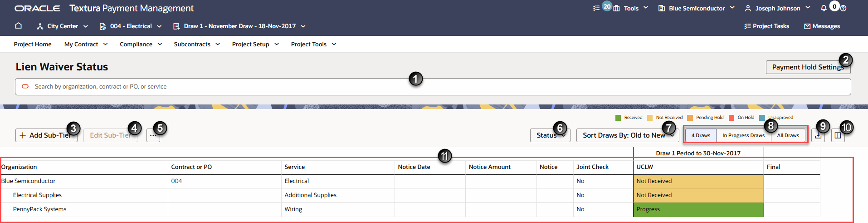Click the Oracle logo
868x223 pixels.
(37, 8)
